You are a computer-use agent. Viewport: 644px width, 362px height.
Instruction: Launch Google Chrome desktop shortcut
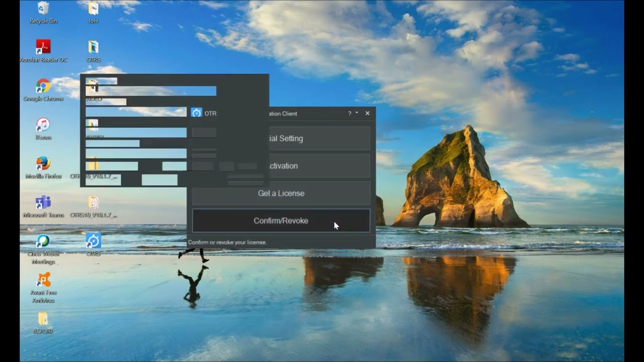pyautogui.click(x=43, y=90)
